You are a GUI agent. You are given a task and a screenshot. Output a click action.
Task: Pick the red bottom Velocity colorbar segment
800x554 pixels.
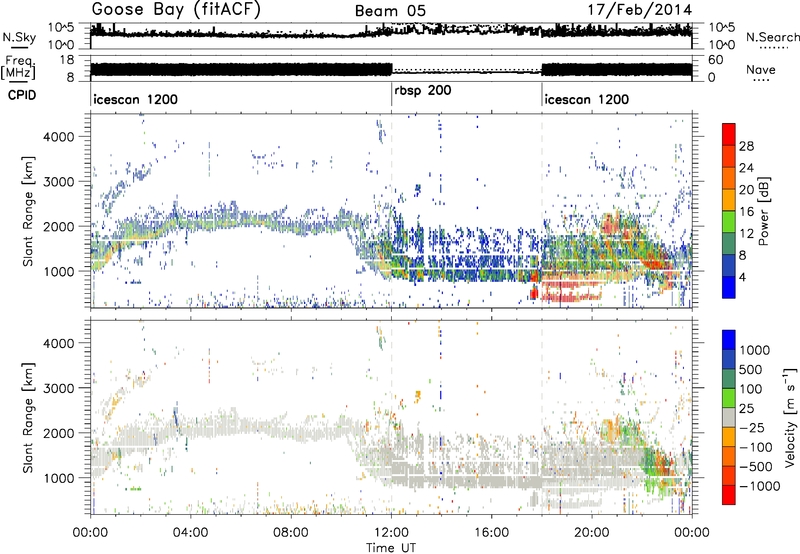coord(729,495)
